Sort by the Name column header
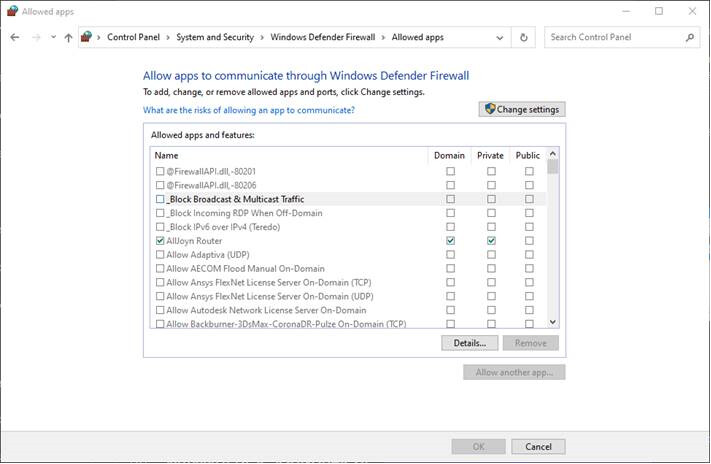 (x=289, y=155)
